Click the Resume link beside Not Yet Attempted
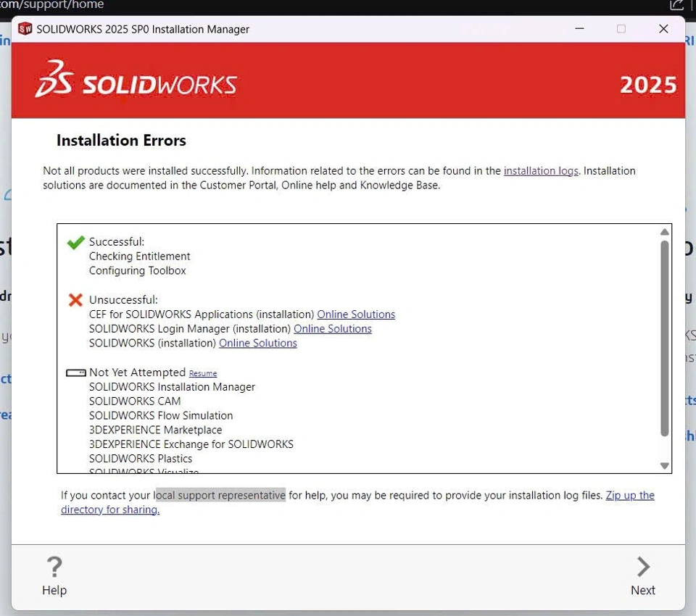 point(203,373)
